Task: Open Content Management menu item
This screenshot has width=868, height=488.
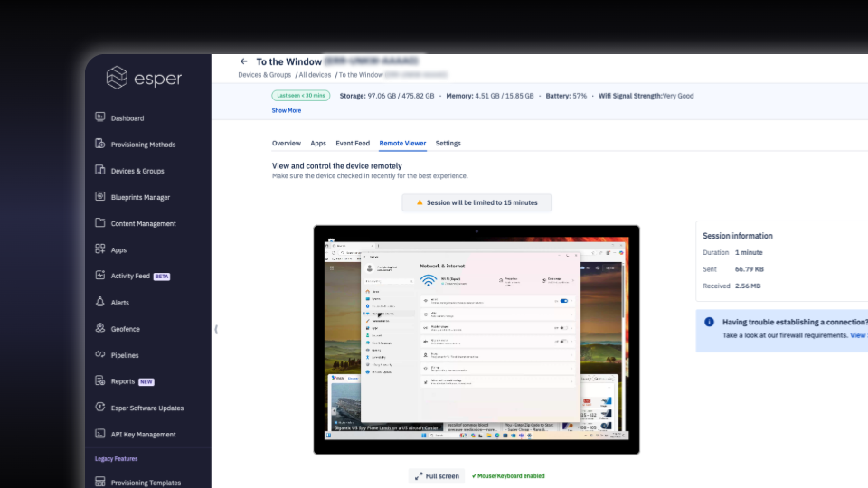Action: click(144, 223)
